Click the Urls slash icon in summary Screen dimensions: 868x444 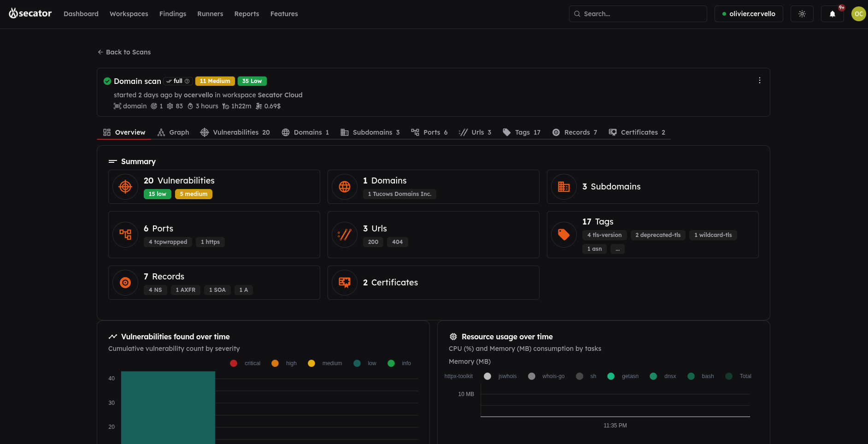(x=345, y=235)
